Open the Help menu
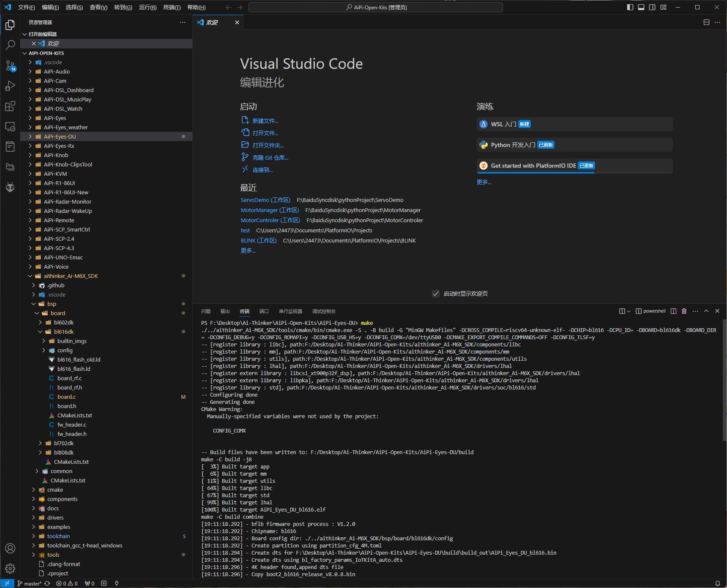Image resolution: width=727 pixels, height=588 pixels. 196,7
